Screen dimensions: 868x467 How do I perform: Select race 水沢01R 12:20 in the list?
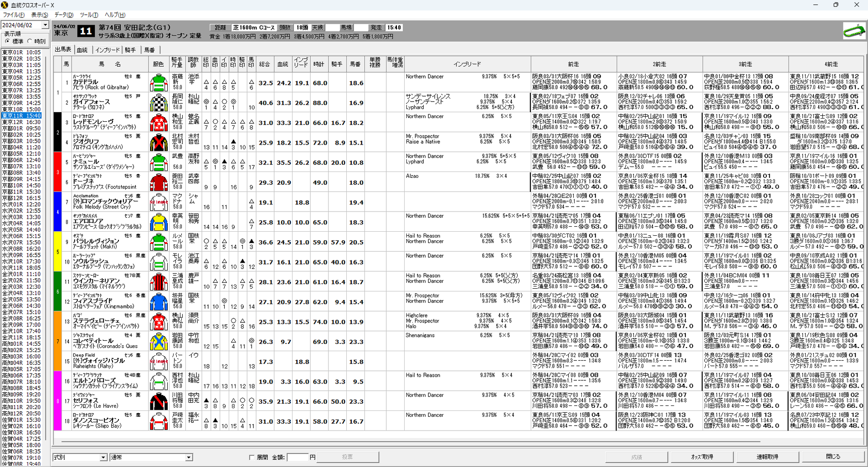(21, 205)
